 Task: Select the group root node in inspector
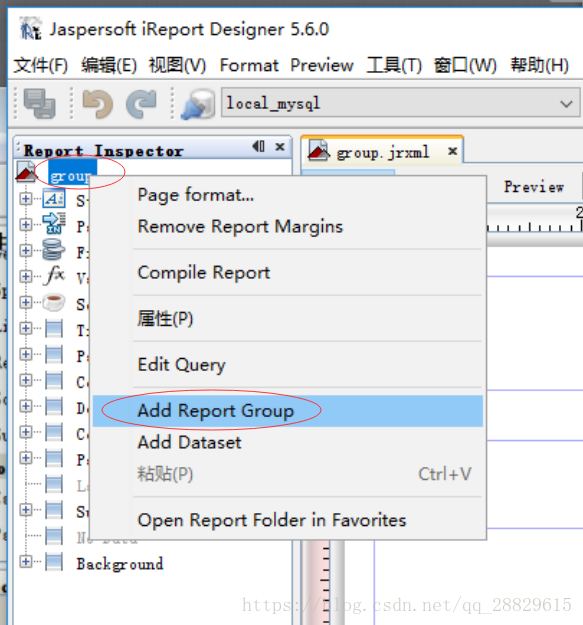[72, 174]
